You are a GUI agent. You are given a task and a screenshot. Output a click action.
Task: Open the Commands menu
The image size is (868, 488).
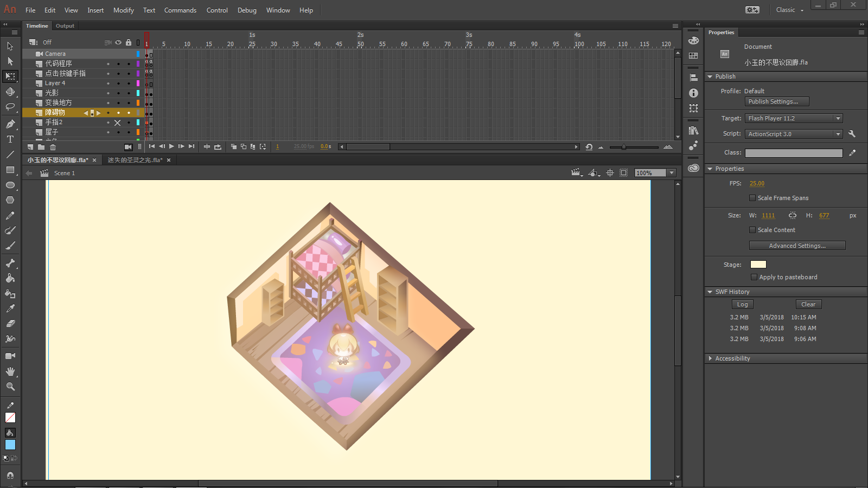pos(181,10)
